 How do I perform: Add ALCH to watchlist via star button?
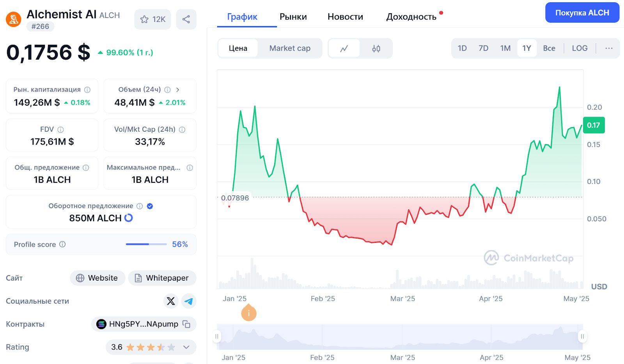[x=152, y=19]
